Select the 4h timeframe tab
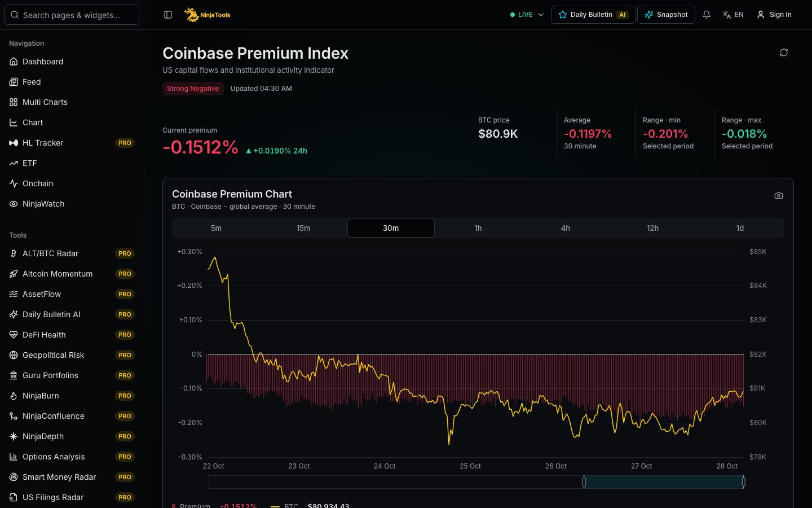Viewport: 812px width, 508px height. tap(566, 228)
